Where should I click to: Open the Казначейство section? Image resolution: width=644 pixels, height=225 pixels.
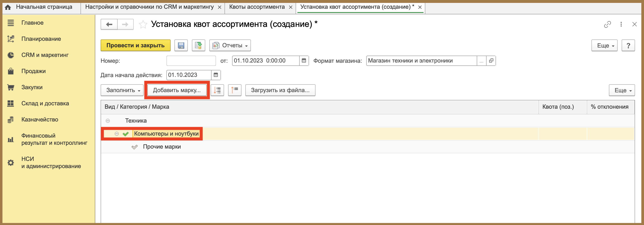click(40, 119)
